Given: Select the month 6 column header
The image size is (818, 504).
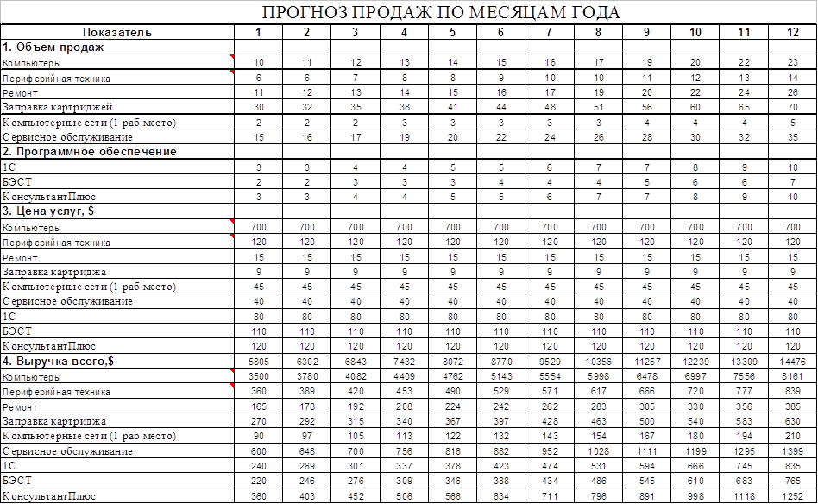Looking at the screenshot, I should pyautogui.click(x=500, y=32).
